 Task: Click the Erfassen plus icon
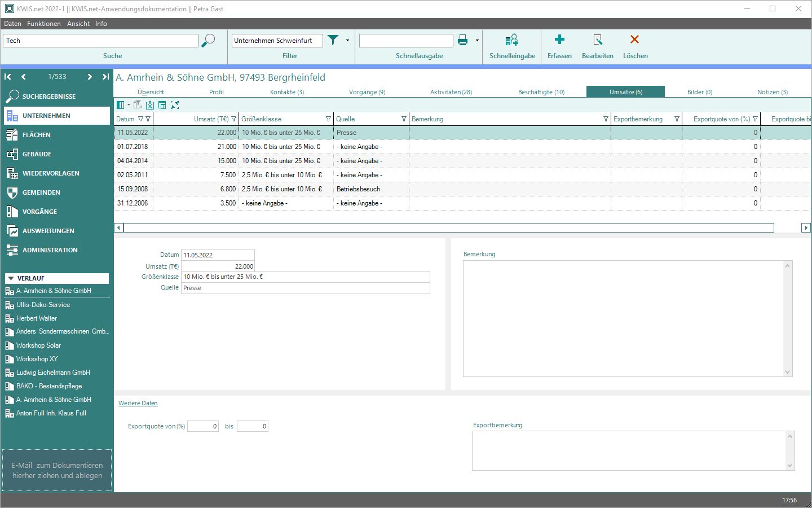click(559, 40)
